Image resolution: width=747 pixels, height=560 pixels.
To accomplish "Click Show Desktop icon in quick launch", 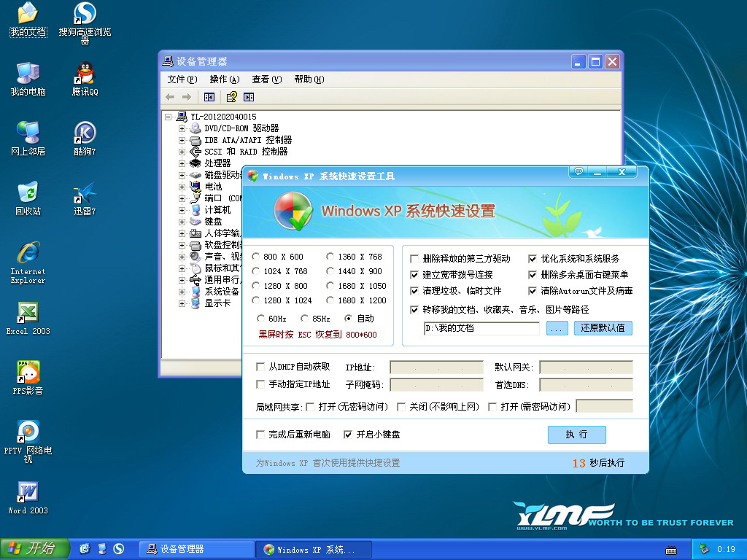I will tap(102, 549).
